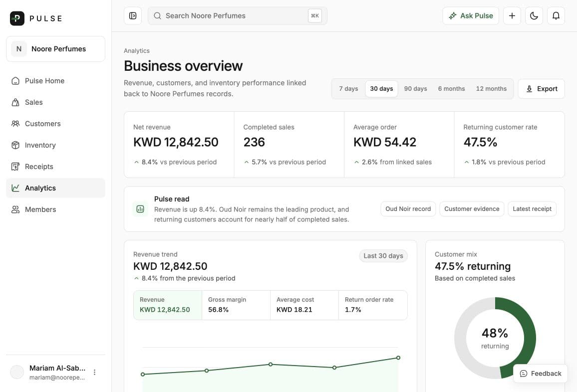Select the Average cost metric tile

click(x=304, y=305)
